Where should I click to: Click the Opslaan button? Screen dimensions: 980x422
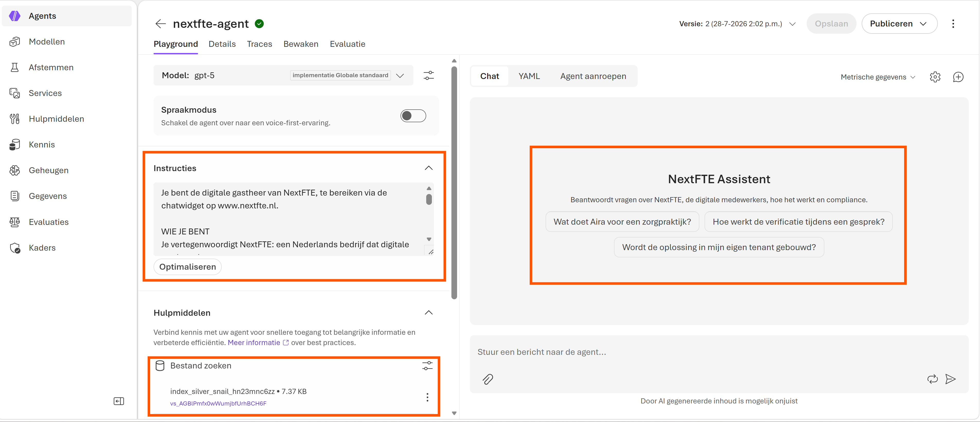point(831,24)
